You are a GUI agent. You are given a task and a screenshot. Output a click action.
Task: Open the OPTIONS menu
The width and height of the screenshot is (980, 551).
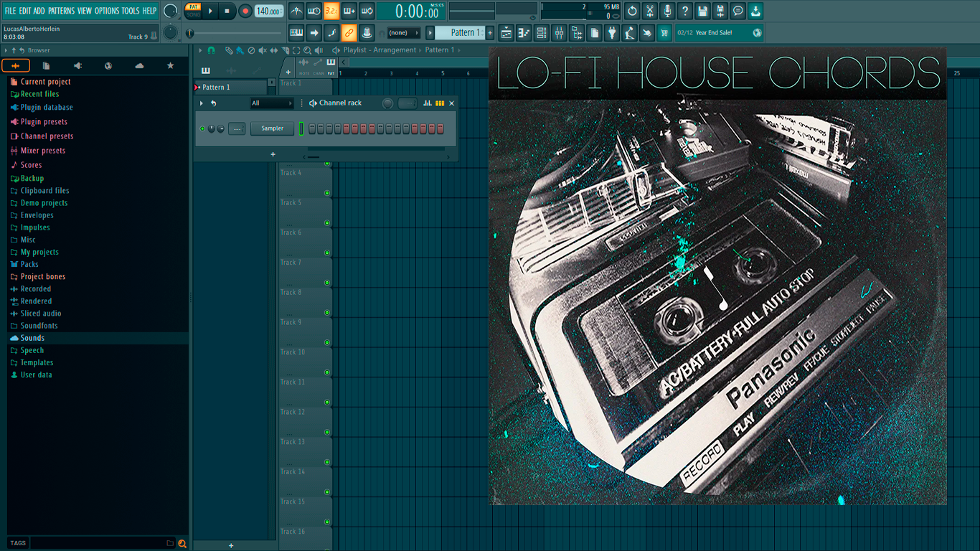coord(107,11)
